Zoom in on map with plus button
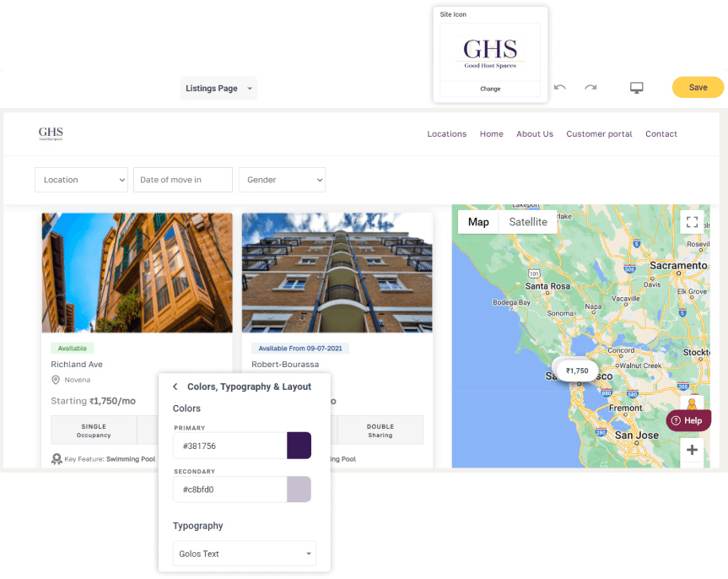 pyautogui.click(x=692, y=450)
